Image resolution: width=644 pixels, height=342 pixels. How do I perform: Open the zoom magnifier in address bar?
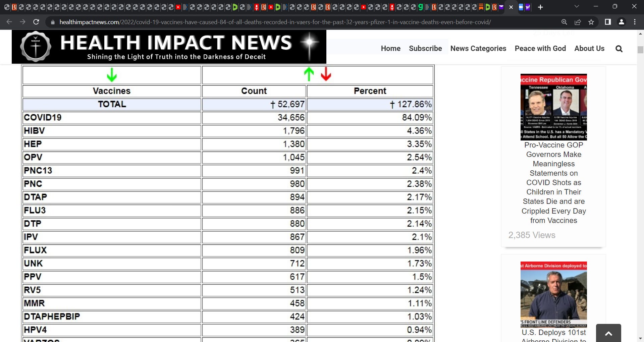tap(564, 22)
